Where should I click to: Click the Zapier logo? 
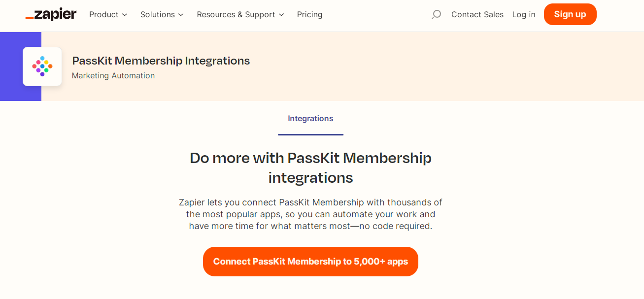pos(51,14)
